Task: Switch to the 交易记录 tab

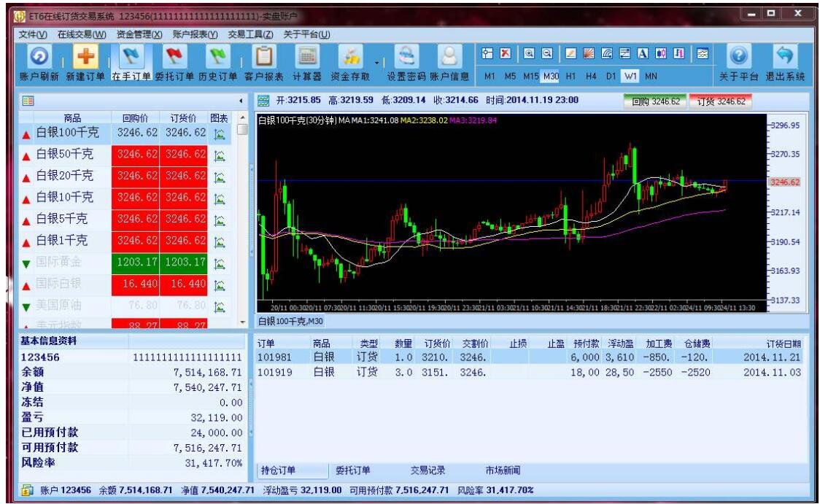Action: coord(428,470)
